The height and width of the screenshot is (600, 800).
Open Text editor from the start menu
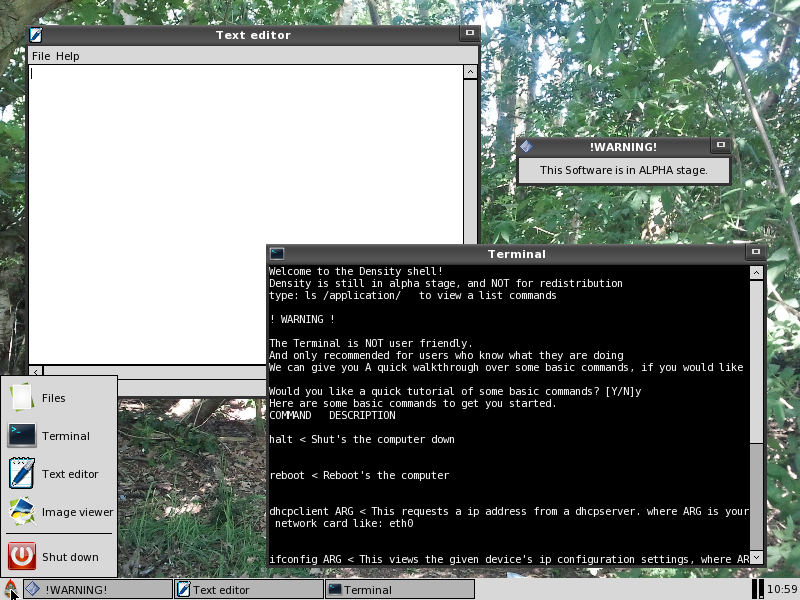click(60, 474)
